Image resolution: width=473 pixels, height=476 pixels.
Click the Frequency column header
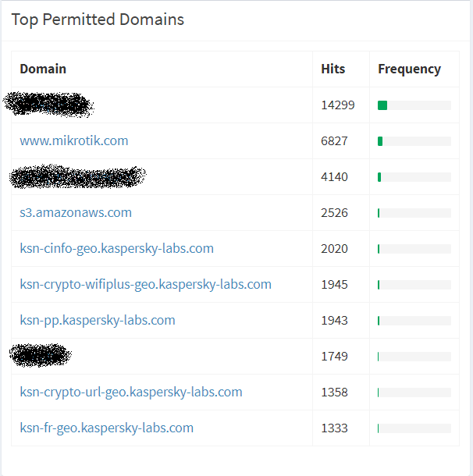point(409,69)
